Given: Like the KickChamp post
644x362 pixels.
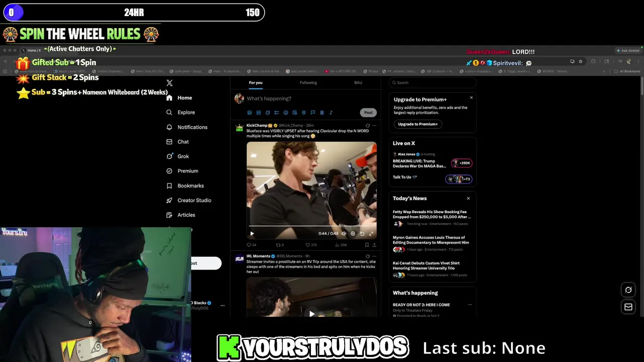Looking at the screenshot, I should click(311, 245).
